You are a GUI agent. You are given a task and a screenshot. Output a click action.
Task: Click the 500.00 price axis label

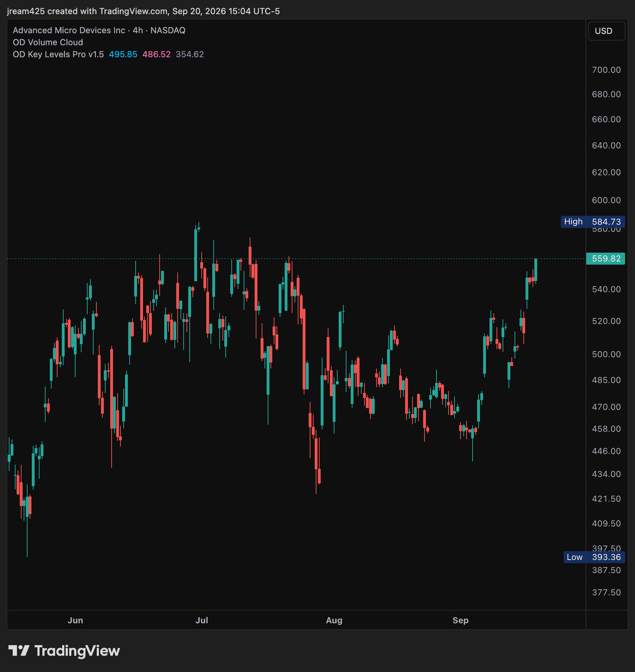[x=606, y=354]
